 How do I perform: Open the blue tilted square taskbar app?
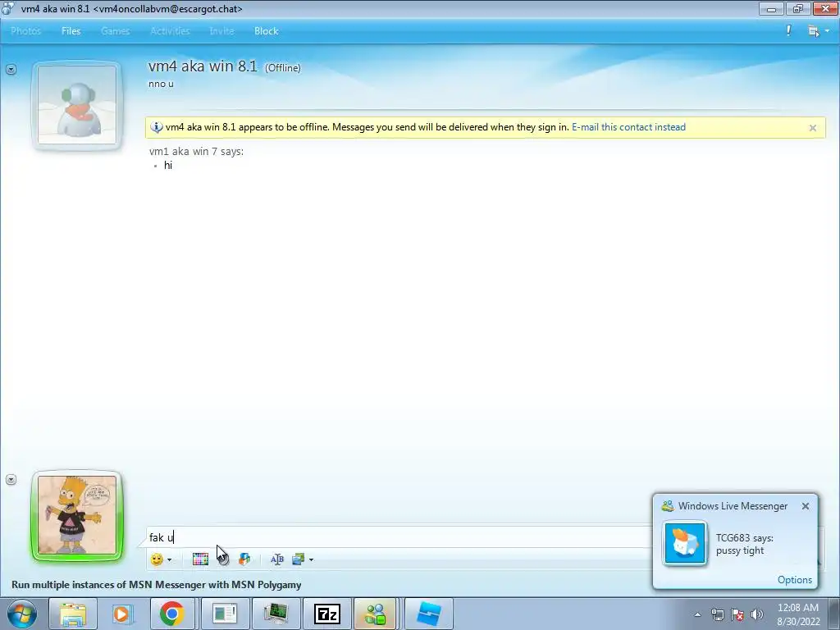[x=428, y=614]
